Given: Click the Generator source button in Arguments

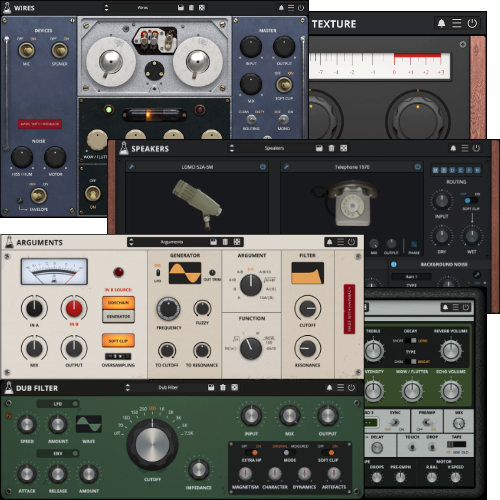Looking at the screenshot, I should tap(118, 316).
